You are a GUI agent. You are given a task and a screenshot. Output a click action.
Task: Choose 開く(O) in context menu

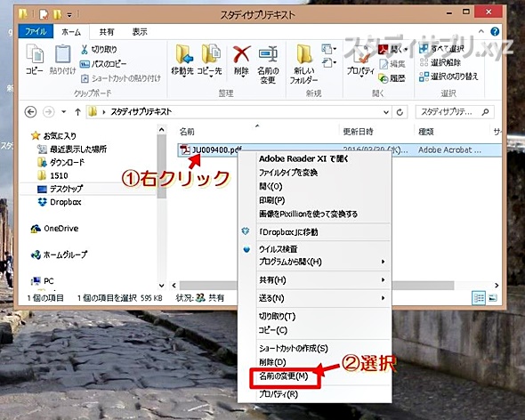(x=271, y=186)
